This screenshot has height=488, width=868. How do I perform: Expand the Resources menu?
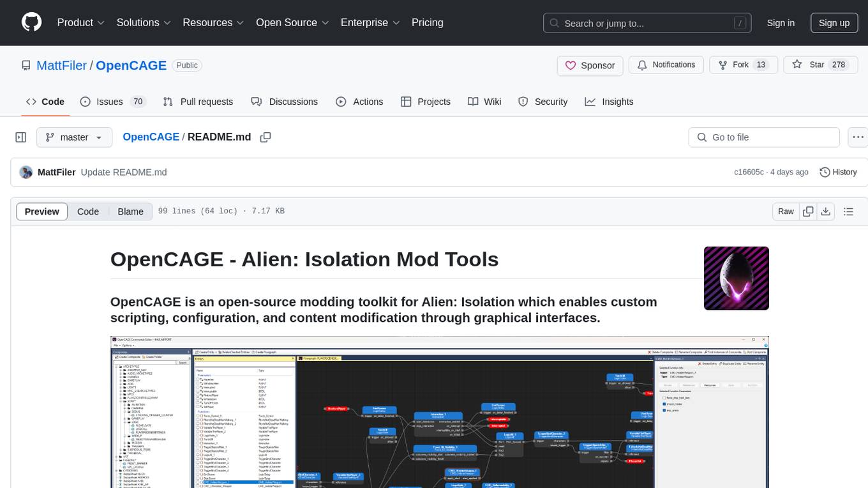(213, 22)
